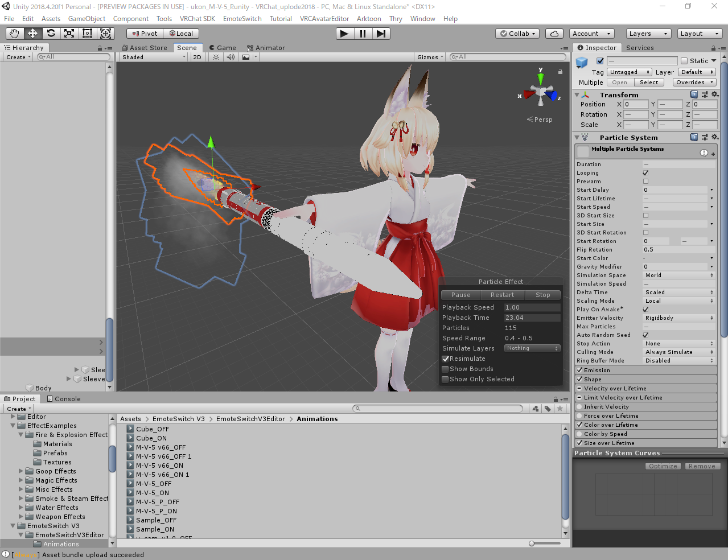The width and height of the screenshot is (728, 560).
Task: Click the Inspector GameObject cube icon
Action: [582, 61]
